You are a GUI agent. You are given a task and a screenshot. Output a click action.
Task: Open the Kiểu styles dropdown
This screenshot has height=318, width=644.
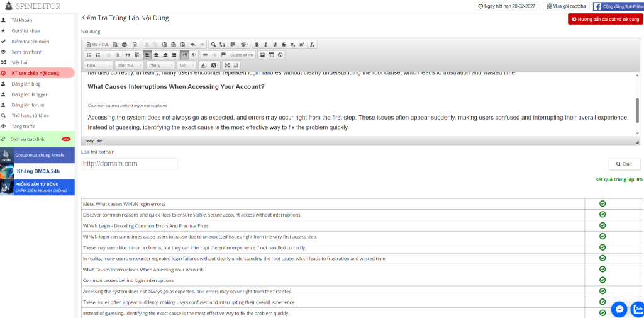[99, 65]
